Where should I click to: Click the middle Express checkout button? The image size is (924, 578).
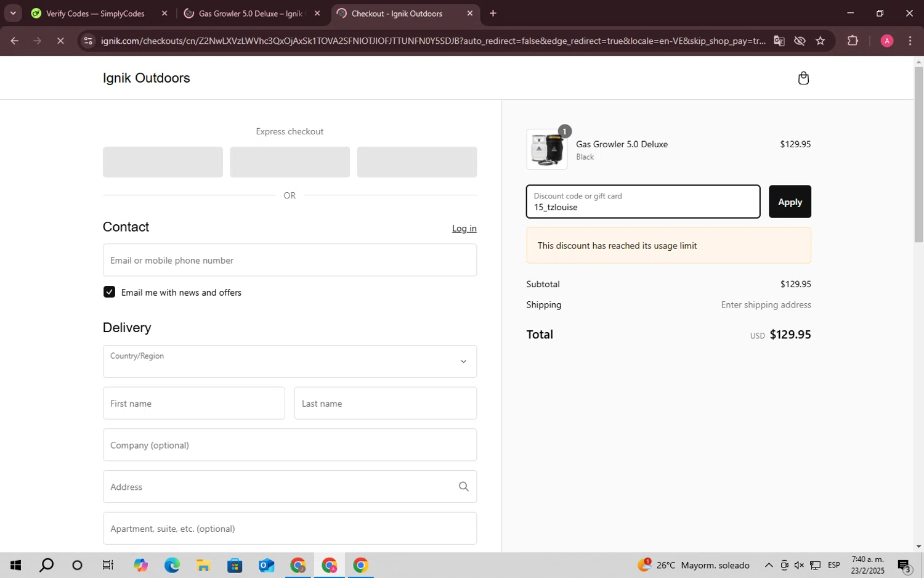(290, 162)
